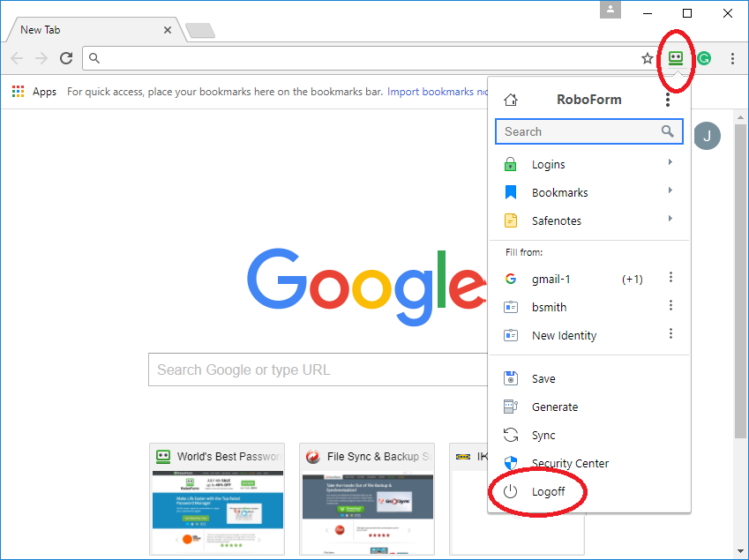Expand the Logins submenu

tap(669, 164)
